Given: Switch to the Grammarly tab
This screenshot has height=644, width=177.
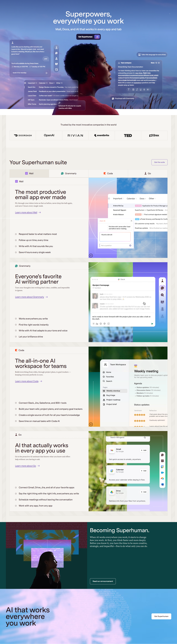Looking at the screenshot, I should pos(69,173).
